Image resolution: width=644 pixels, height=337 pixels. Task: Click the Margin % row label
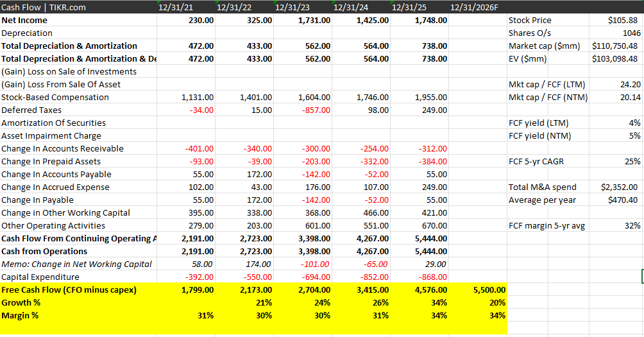coord(20,316)
